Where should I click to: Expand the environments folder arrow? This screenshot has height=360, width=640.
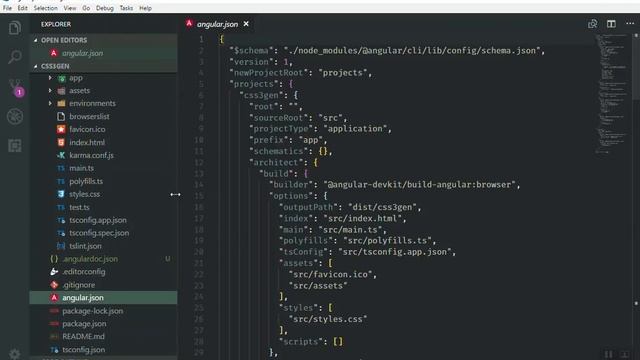point(50,103)
